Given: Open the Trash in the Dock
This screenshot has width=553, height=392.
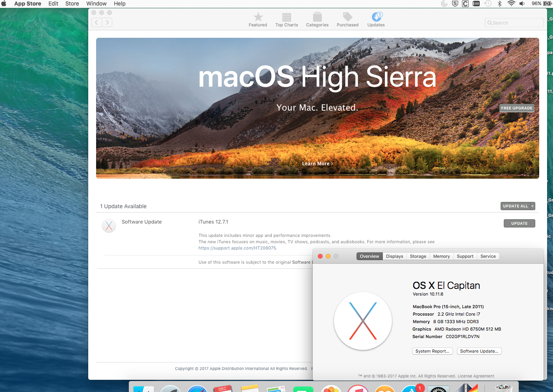Looking at the screenshot, I should pyautogui.click(x=503, y=388).
